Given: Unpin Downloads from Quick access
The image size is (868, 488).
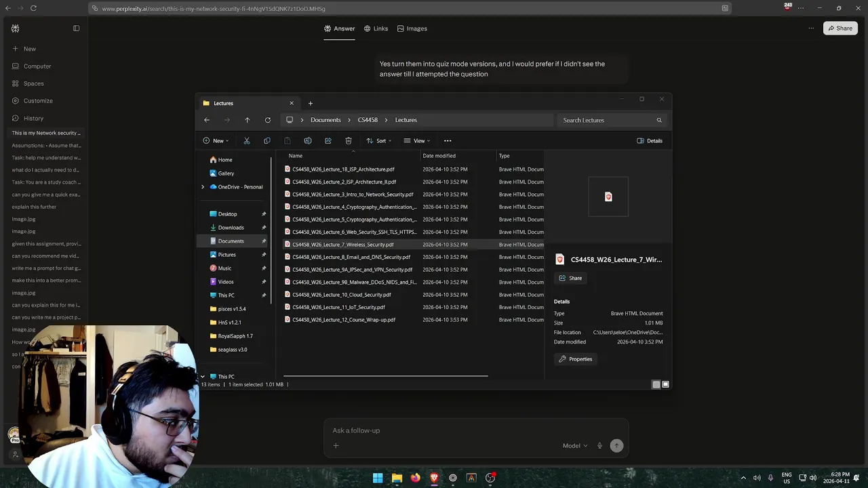Looking at the screenshot, I should [264, 228].
